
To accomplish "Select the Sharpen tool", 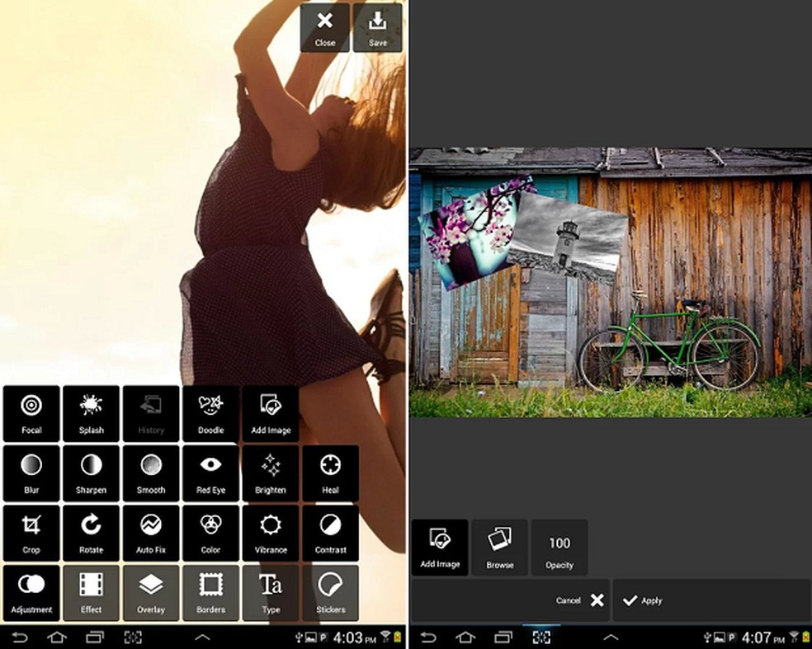I will tap(91, 473).
